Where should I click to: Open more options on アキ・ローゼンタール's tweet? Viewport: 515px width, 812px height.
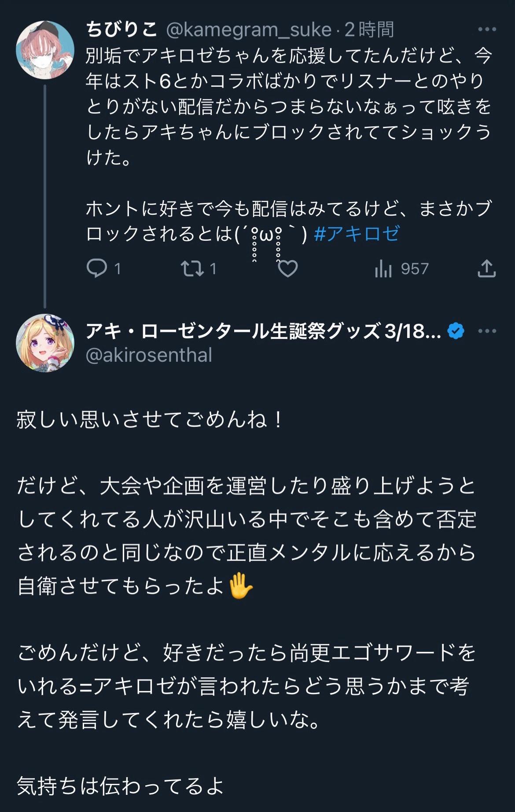487,331
